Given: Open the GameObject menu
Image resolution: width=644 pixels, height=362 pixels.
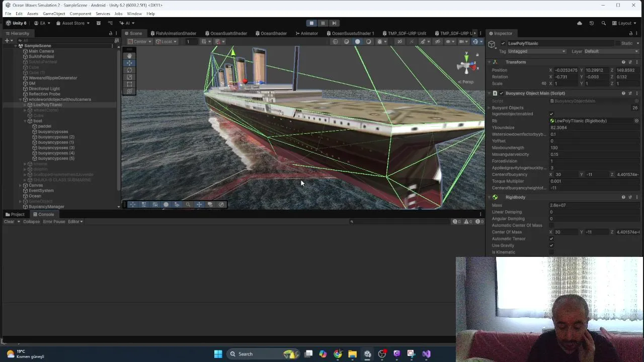Looking at the screenshot, I should point(54,14).
